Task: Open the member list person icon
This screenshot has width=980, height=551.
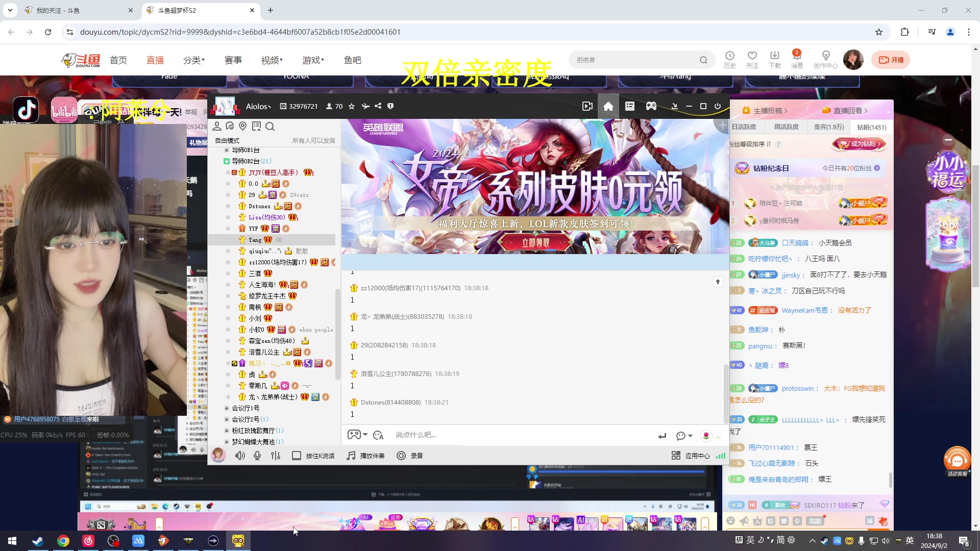Action: [216, 126]
